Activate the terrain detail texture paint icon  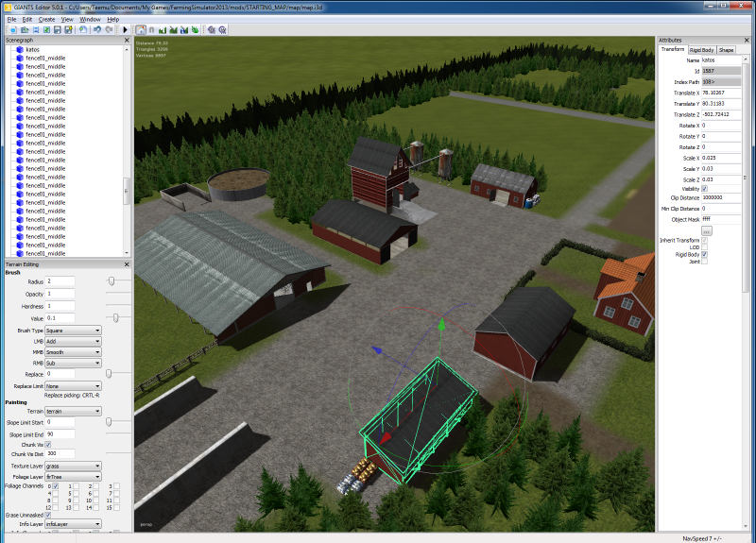[174, 30]
